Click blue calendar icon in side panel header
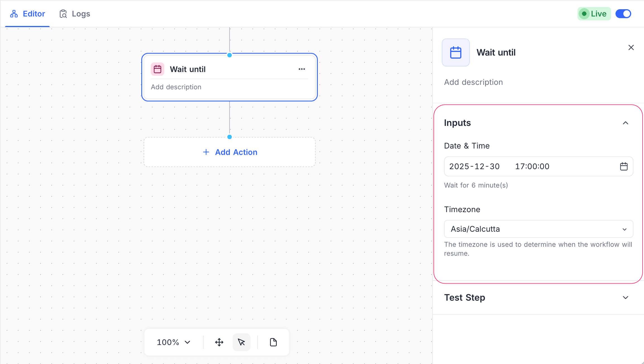Screen dimensions: 644x364 455,52
